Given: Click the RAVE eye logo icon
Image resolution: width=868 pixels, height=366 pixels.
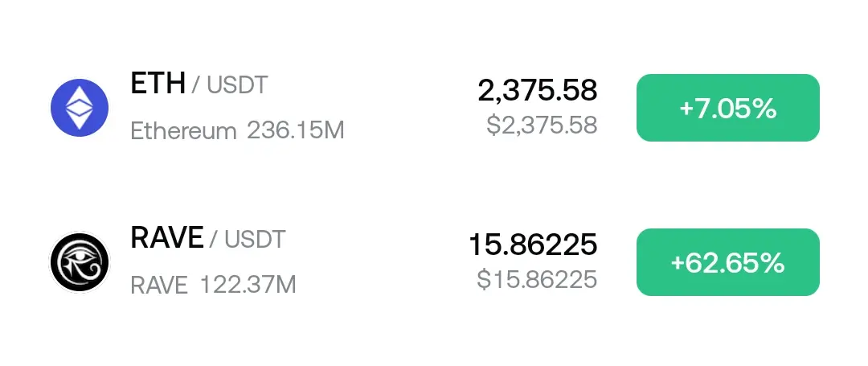Looking at the screenshot, I should (x=80, y=262).
